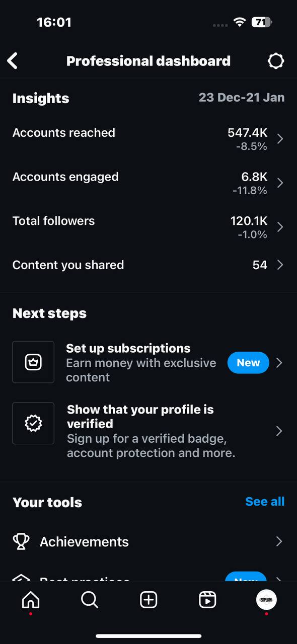Select the 23 Dec-21 Jan date range

click(x=242, y=98)
